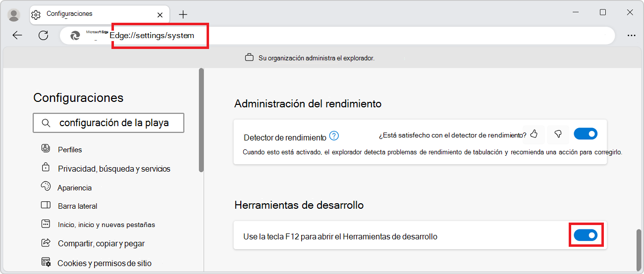Click the help icon beside Detector de rendimiento
Viewport: 644px width, 274px height.
[x=334, y=136]
